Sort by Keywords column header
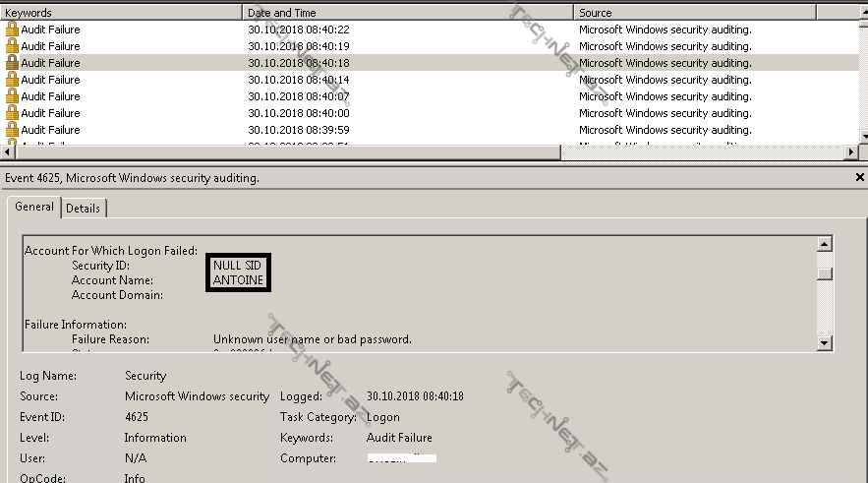Screen dimensions: 868x483 pos(121,13)
